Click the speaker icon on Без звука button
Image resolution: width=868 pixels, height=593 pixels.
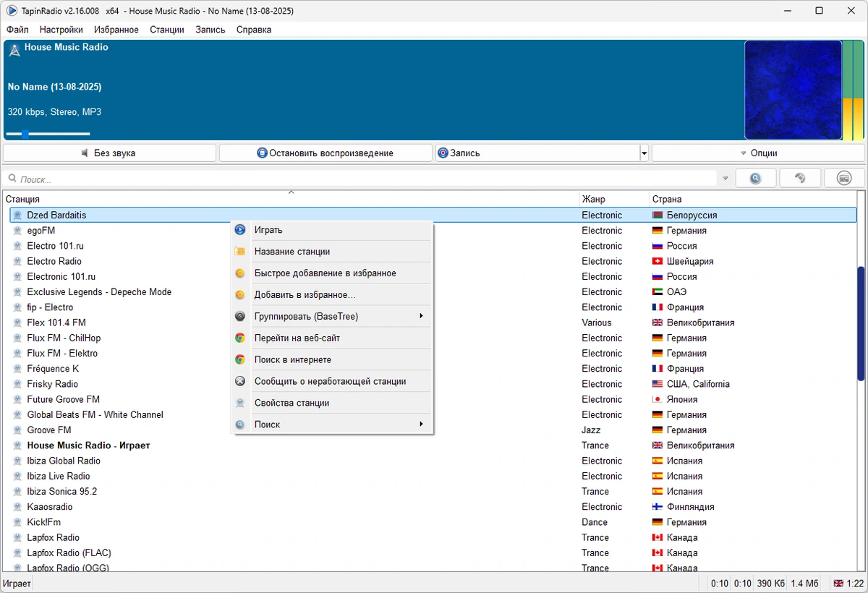pyautogui.click(x=85, y=153)
